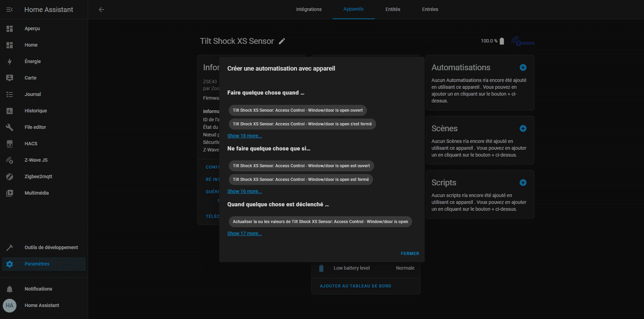
Task: Select trigger 'Window/door is open ouvert'
Action: 298,110
